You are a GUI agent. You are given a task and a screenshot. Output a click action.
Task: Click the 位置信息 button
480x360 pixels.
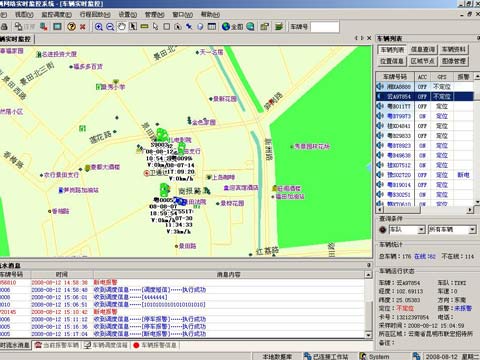tap(392, 61)
